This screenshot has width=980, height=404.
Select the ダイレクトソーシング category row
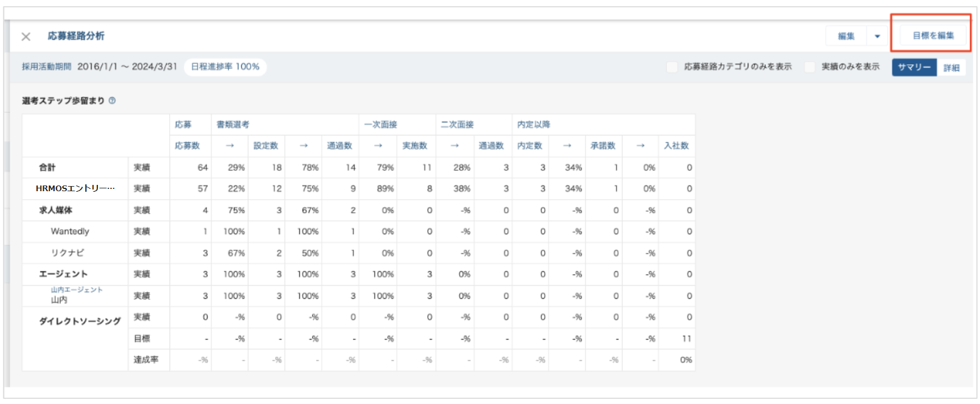80,321
